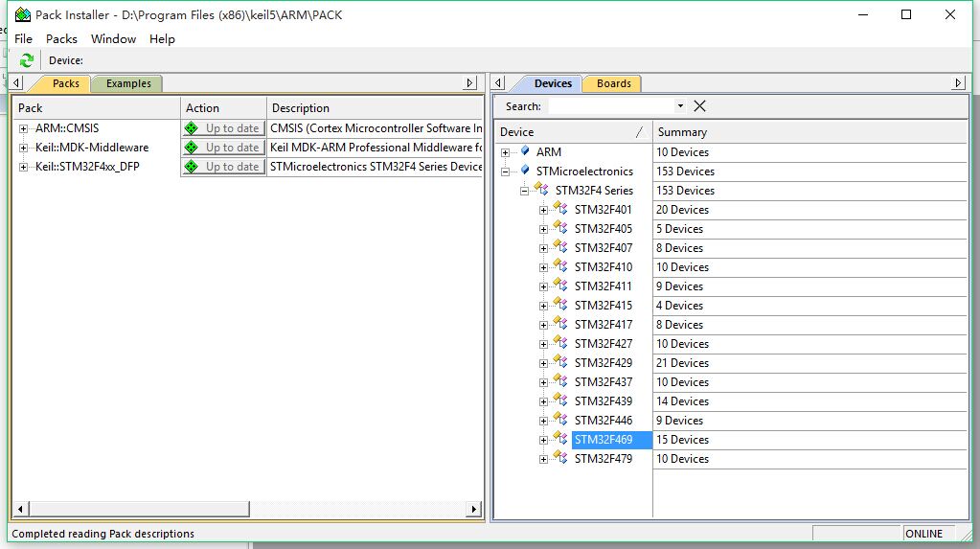Click Up to date button for Keil::STM32F4xx_DFP
Screen dimensions: 980x549
click(223, 167)
